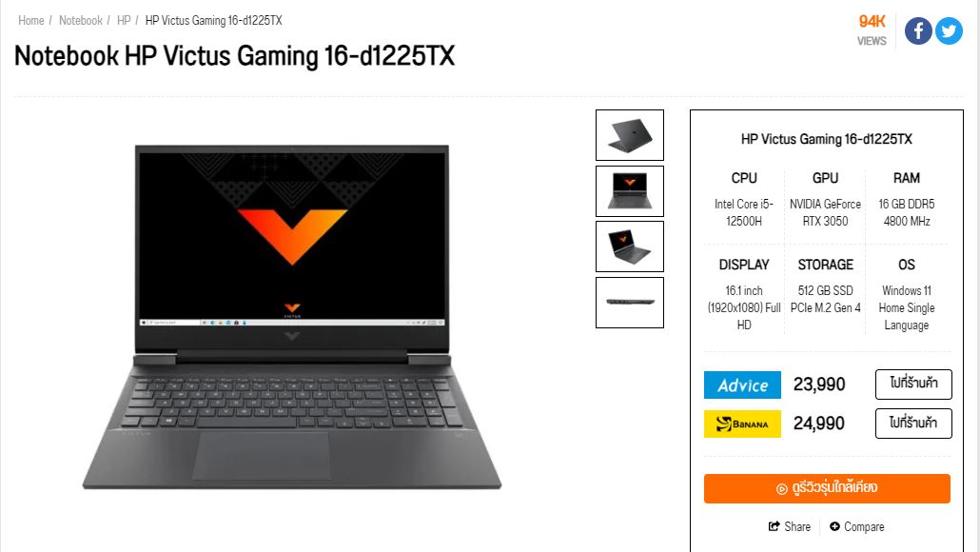Click the HP Victus Gaming 16-d1225TX panel title
980x552 pixels.
pos(826,139)
